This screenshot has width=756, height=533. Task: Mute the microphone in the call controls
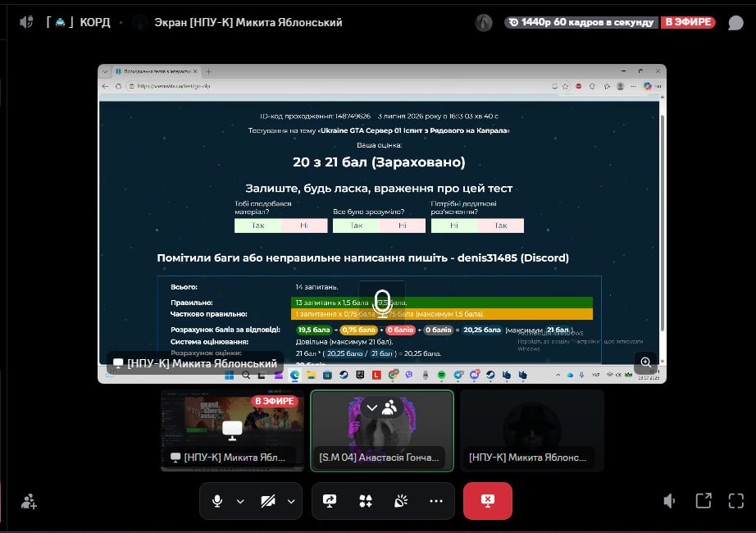[217, 501]
